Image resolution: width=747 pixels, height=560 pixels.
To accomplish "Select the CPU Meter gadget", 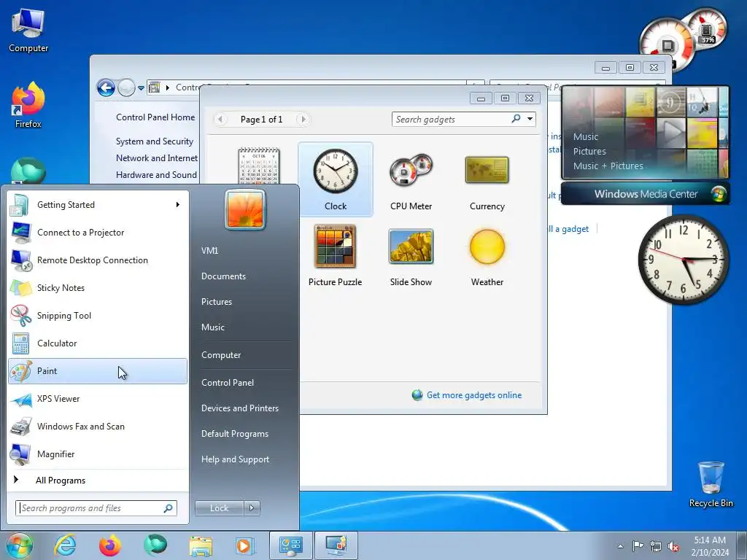I will coord(411,180).
